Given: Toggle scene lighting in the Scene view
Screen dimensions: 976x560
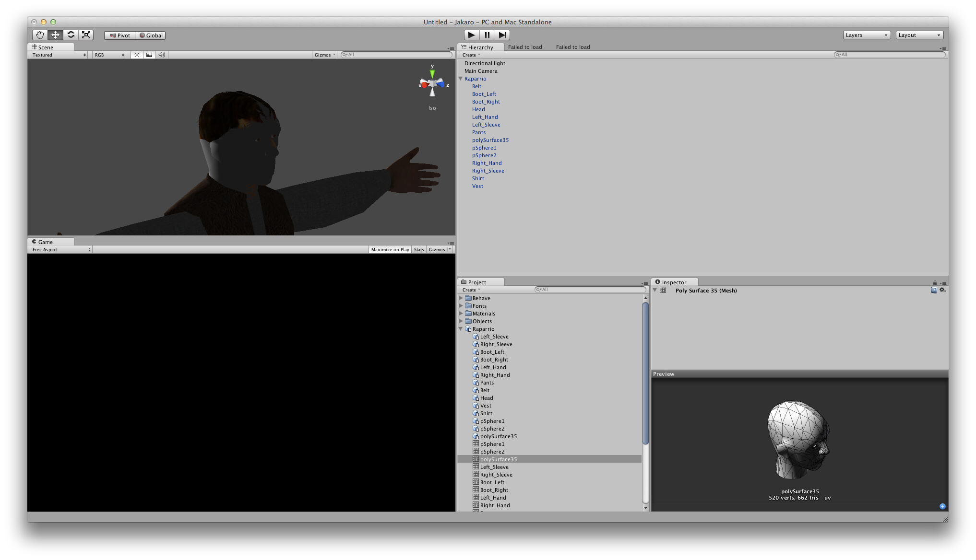Looking at the screenshot, I should tap(137, 55).
